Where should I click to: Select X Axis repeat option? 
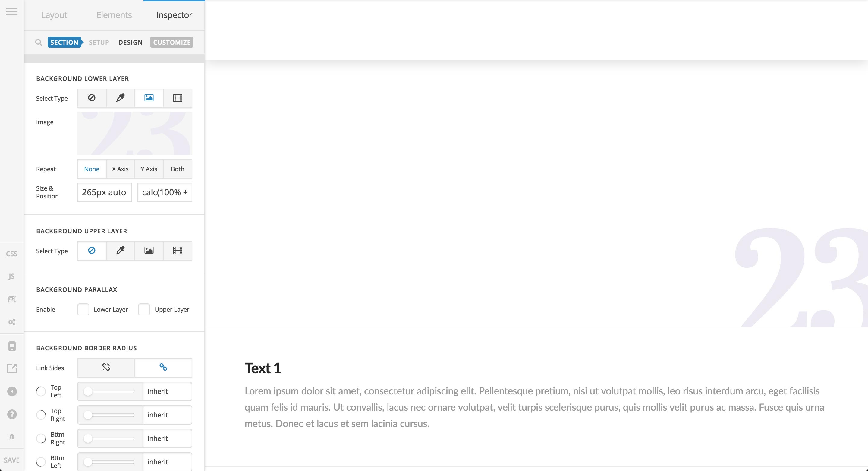120,169
